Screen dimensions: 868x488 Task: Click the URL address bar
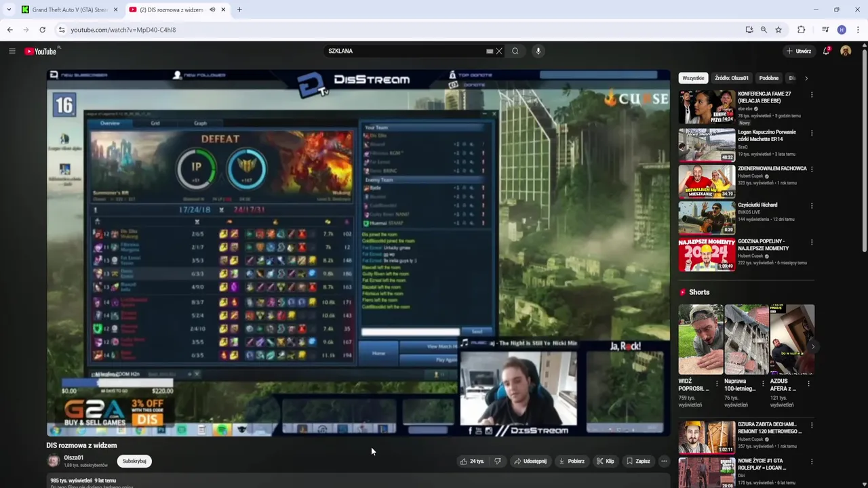(x=400, y=30)
